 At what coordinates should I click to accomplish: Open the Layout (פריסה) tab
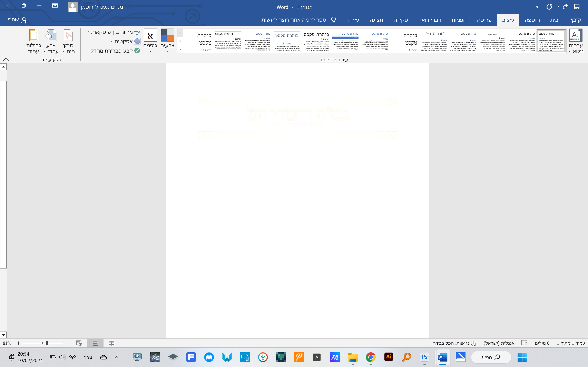tap(484, 20)
